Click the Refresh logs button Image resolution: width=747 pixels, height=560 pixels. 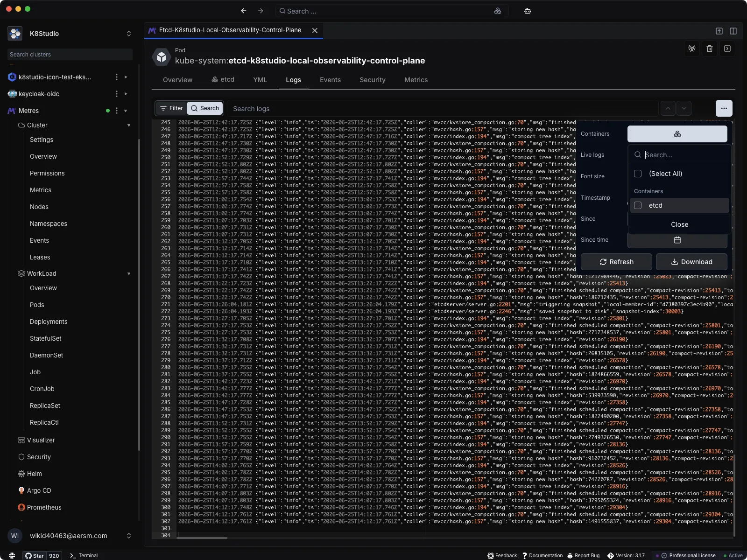(x=616, y=262)
